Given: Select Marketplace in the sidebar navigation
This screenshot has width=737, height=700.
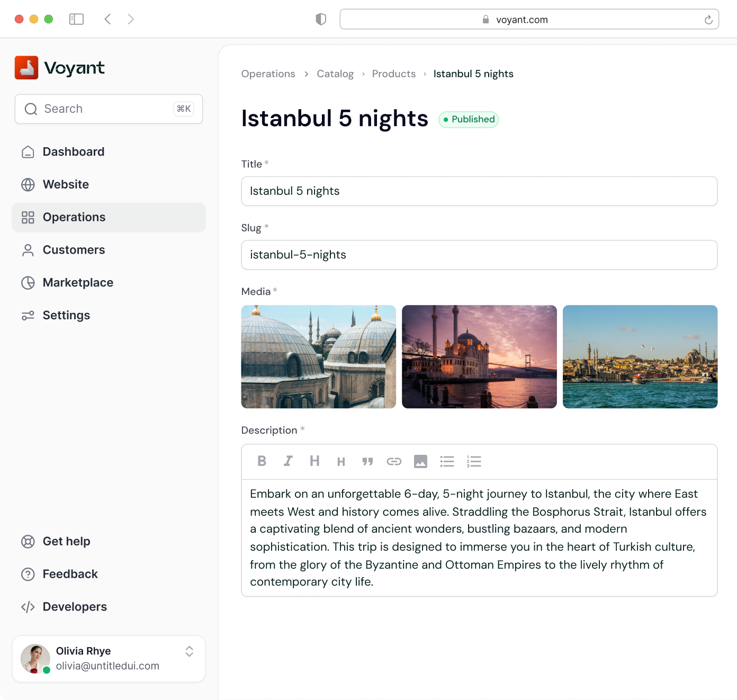Looking at the screenshot, I should click(78, 283).
